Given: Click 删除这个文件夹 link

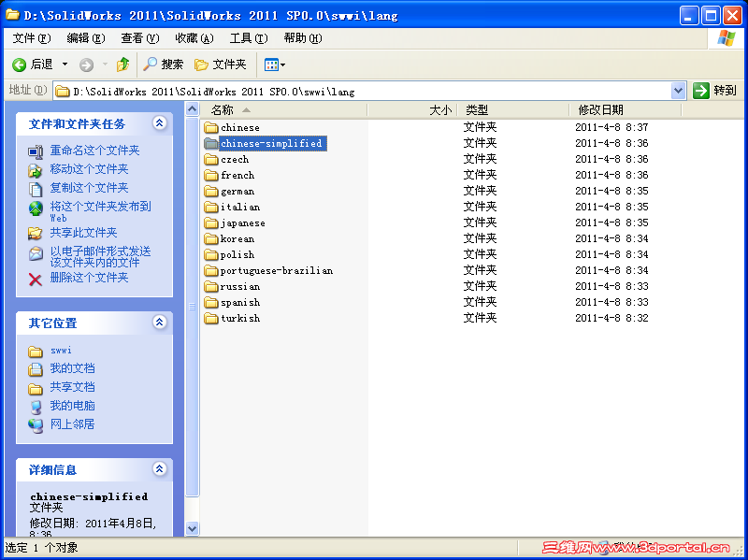Looking at the screenshot, I should [x=89, y=277].
